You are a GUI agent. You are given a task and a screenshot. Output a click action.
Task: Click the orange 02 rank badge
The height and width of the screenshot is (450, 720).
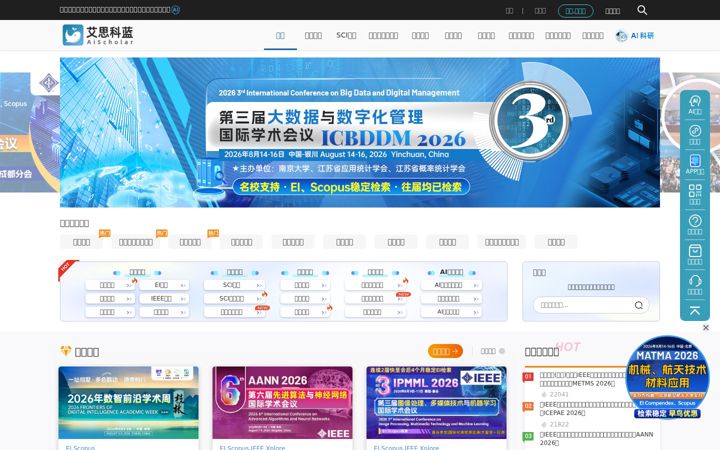(x=528, y=406)
